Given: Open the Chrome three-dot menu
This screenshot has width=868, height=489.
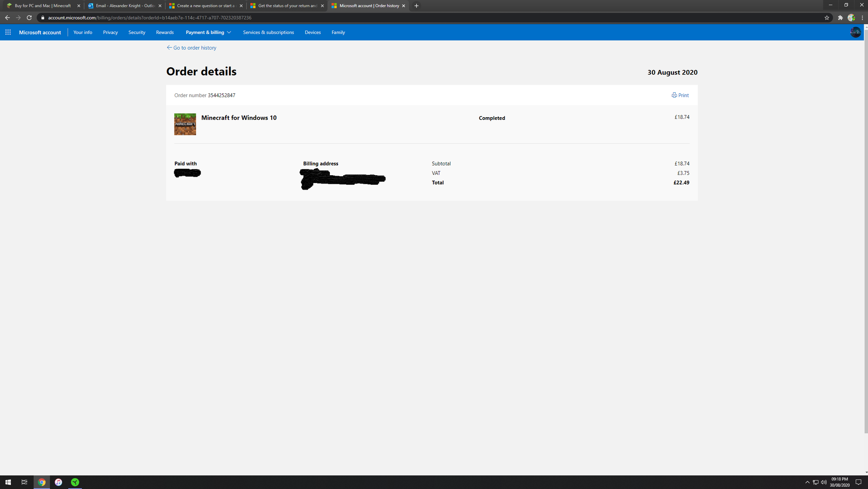Looking at the screenshot, I should 862,18.
